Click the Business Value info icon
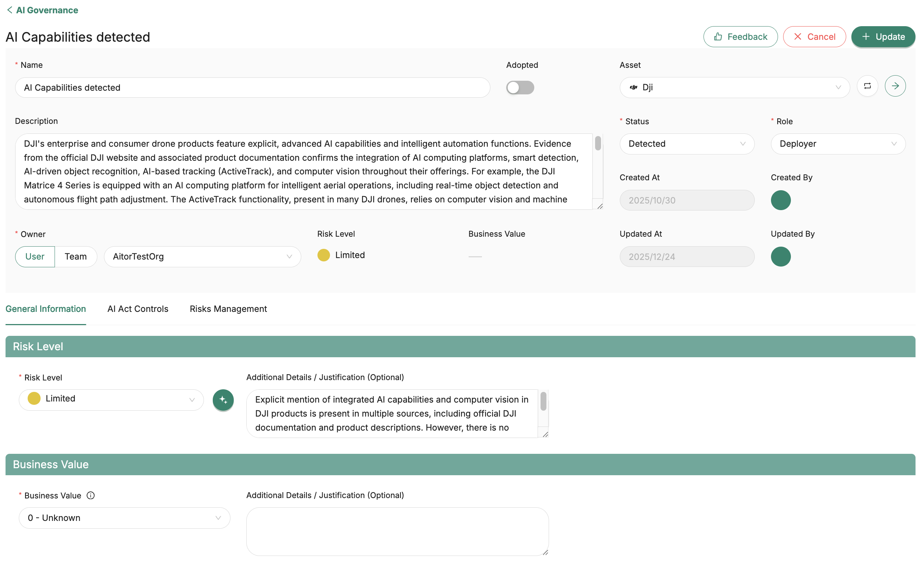The image size is (924, 567). [90, 495]
